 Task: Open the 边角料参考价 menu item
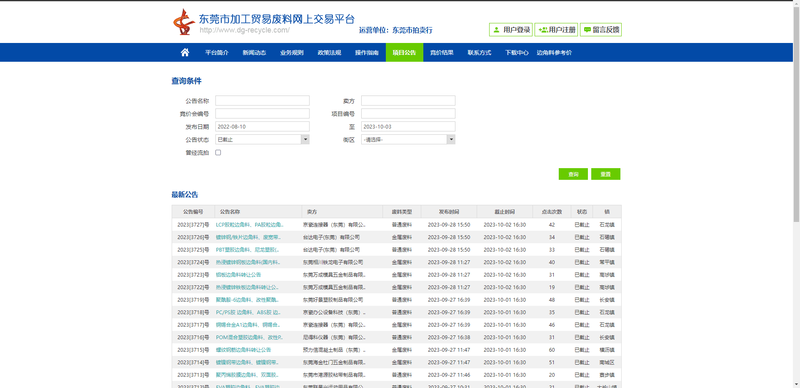click(554, 53)
